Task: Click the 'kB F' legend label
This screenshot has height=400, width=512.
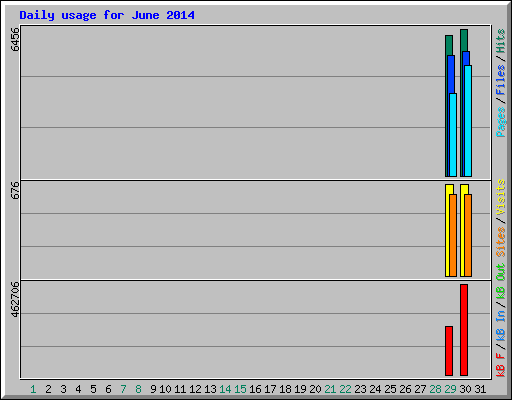Action: (x=501, y=364)
